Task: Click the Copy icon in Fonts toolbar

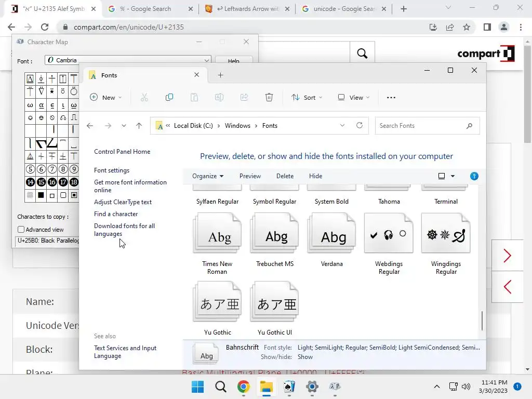Action: (x=169, y=98)
